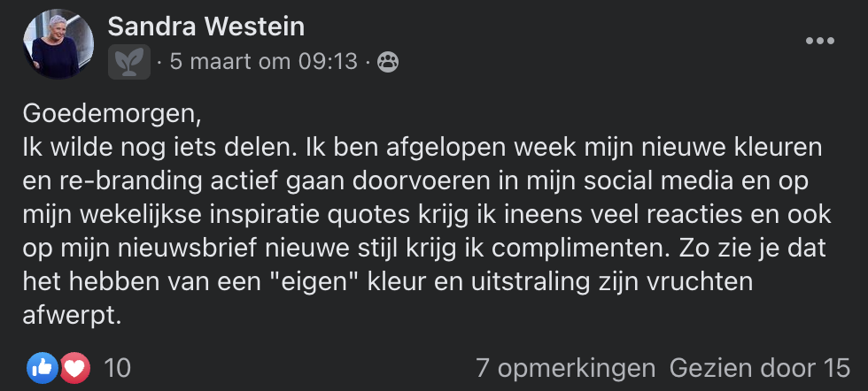Open the post timestamp 5 maart om 09:13
The width and height of the screenshot is (868, 391).
tap(264, 62)
